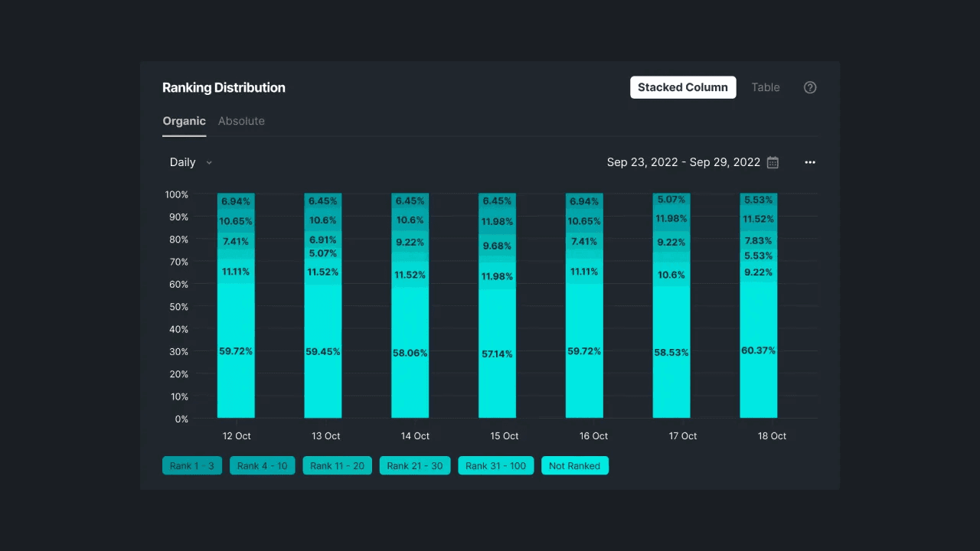Expand the Daily interval dropdown

click(x=191, y=162)
